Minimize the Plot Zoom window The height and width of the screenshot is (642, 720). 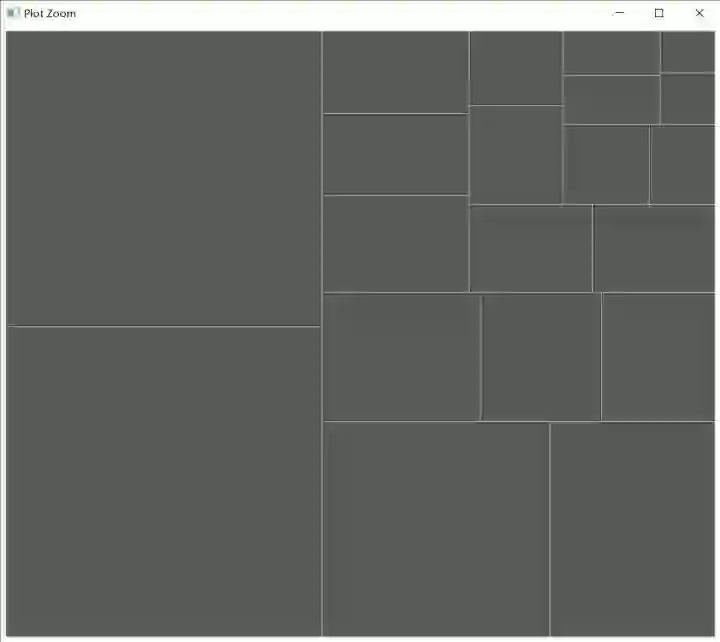[619, 13]
